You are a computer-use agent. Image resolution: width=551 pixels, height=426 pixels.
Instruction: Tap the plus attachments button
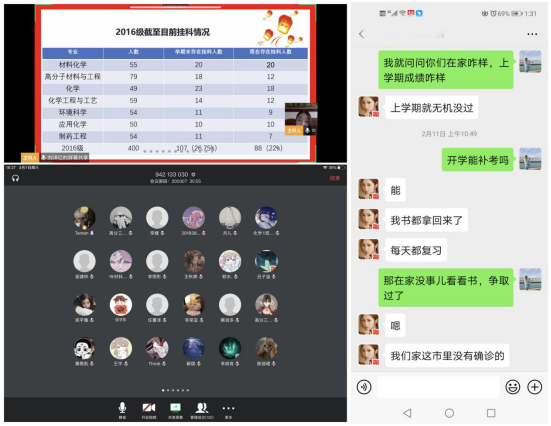[x=534, y=387]
